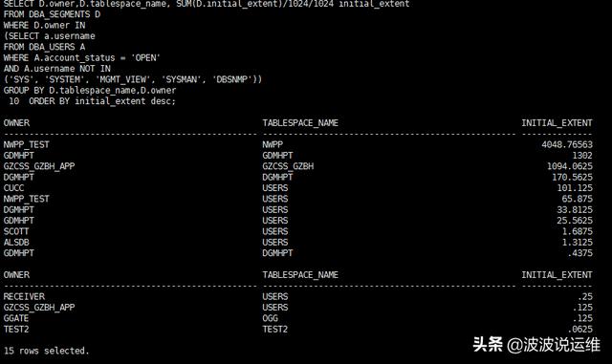Click the OGG tablespace cell
The width and height of the screenshot is (612, 364).
270,319
